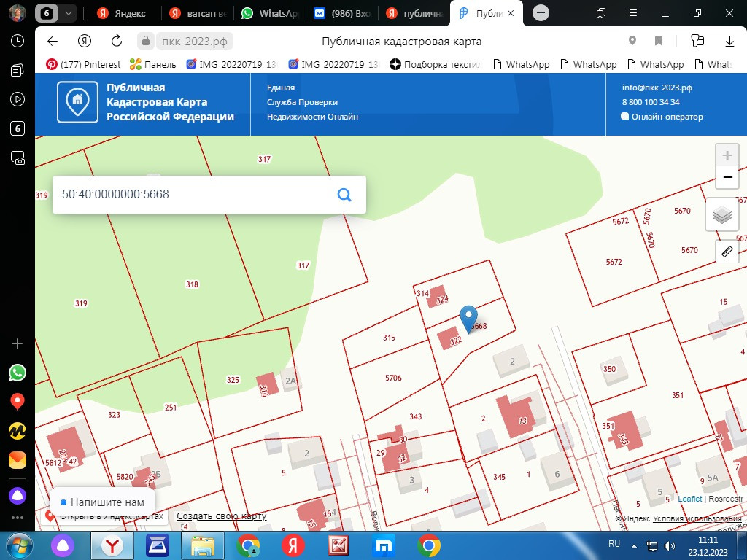Open Alice assistant purple icon in sidebar
This screenshot has height=560, width=747.
click(x=18, y=496)
